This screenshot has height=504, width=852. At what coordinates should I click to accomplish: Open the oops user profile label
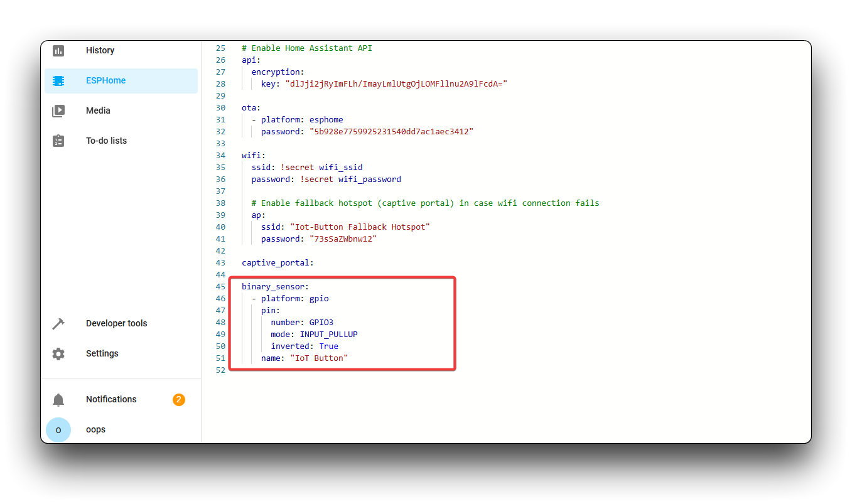[x=95, y=429]
